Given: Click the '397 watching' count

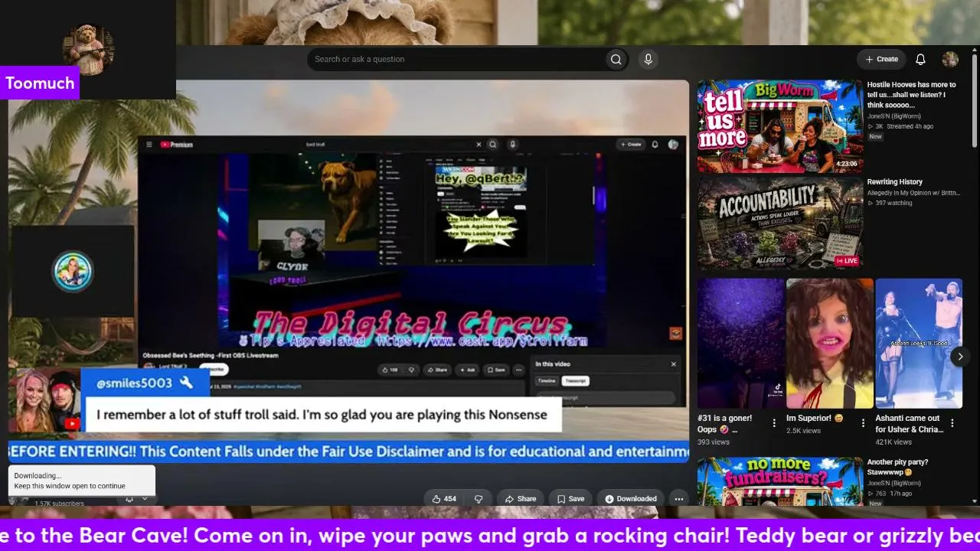Looking at the screenshot, I should coord(890,203).
